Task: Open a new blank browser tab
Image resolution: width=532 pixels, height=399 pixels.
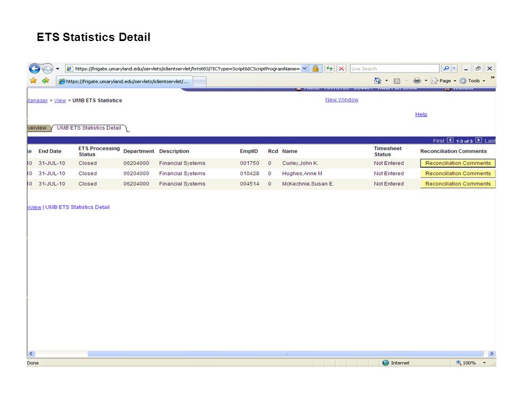Action: (200, 82)
